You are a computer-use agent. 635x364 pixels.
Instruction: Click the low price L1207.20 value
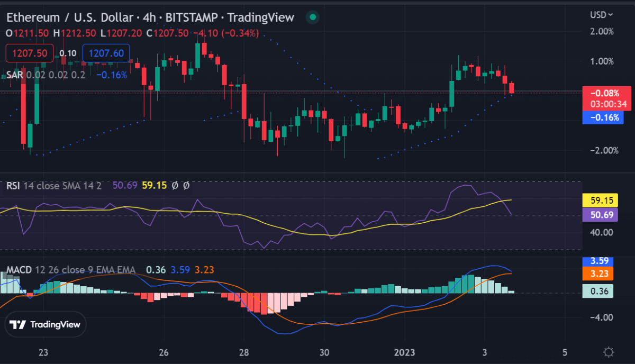121,33
